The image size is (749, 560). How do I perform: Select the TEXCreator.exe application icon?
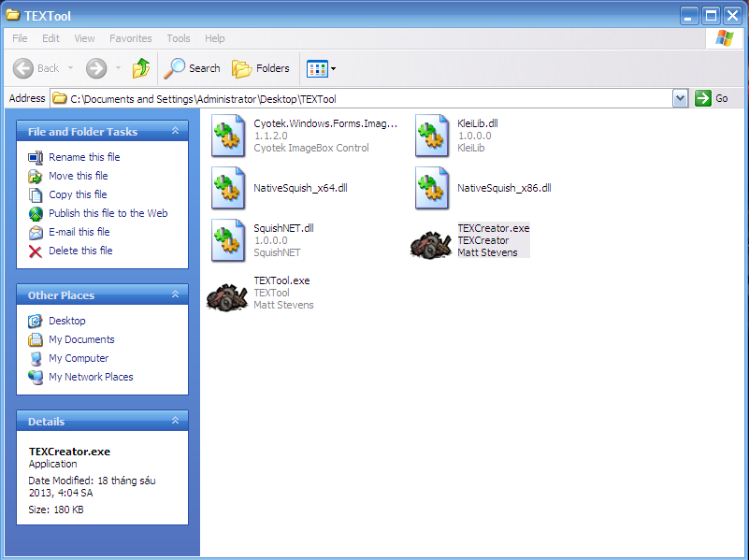431,242
